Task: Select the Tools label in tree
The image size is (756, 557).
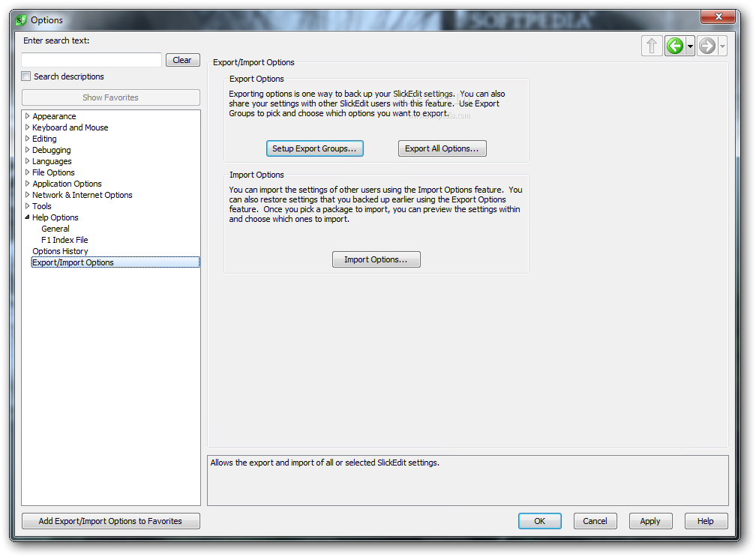Action: tap(42, 205)
